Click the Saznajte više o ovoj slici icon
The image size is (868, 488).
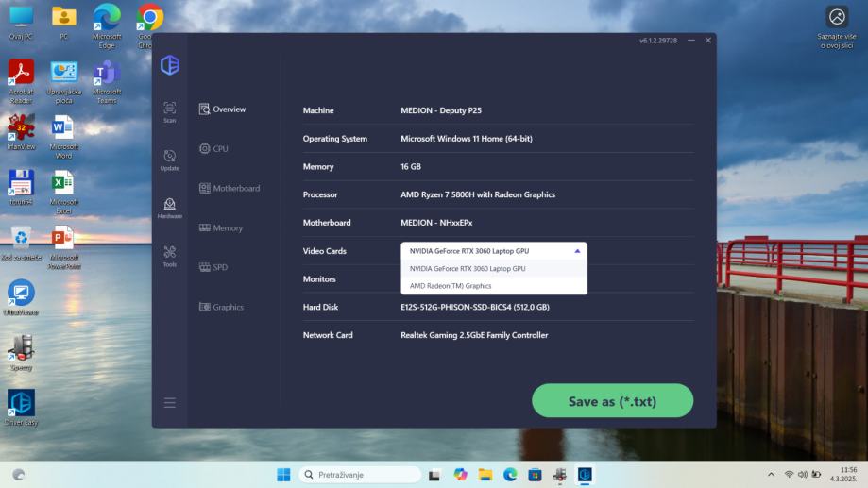[x=837, y=26]
